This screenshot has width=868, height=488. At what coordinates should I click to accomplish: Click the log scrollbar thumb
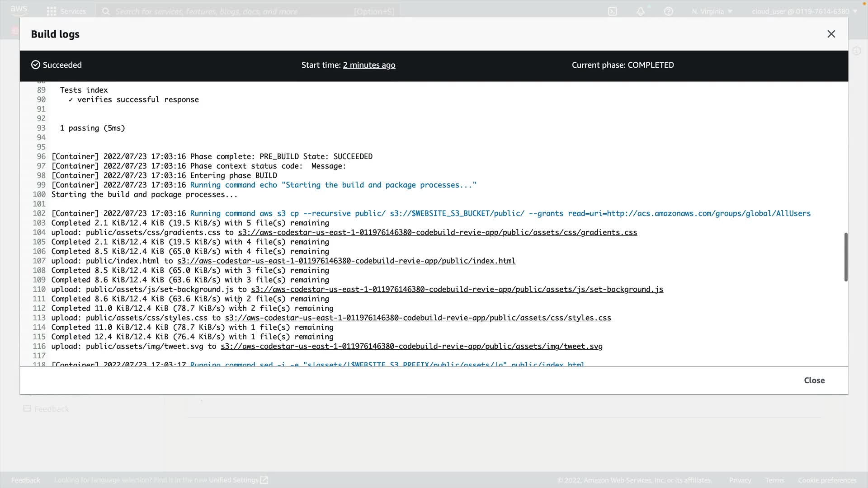[x=845, y=257]
